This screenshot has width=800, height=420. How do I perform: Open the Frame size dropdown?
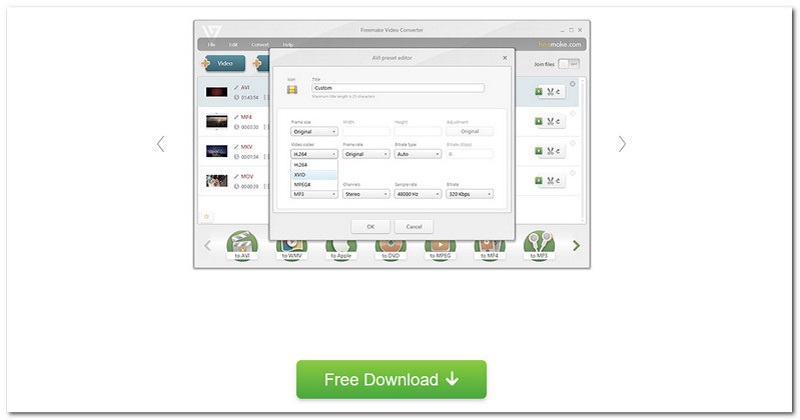pos(314,132)
